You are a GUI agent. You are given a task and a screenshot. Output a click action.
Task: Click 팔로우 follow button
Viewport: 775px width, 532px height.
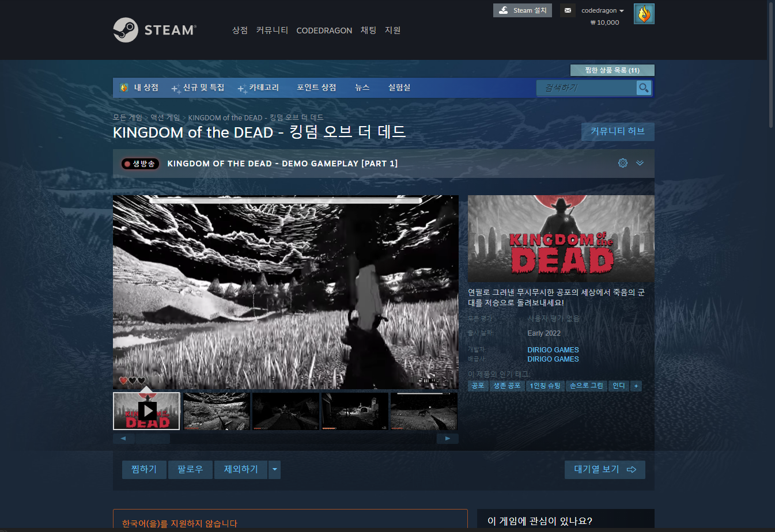click(x=190, y=470)
